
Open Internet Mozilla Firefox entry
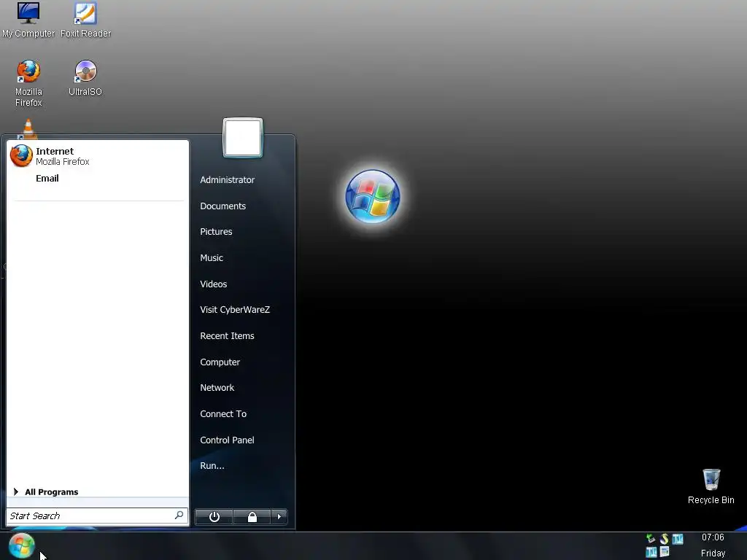(x=98, y=156)
